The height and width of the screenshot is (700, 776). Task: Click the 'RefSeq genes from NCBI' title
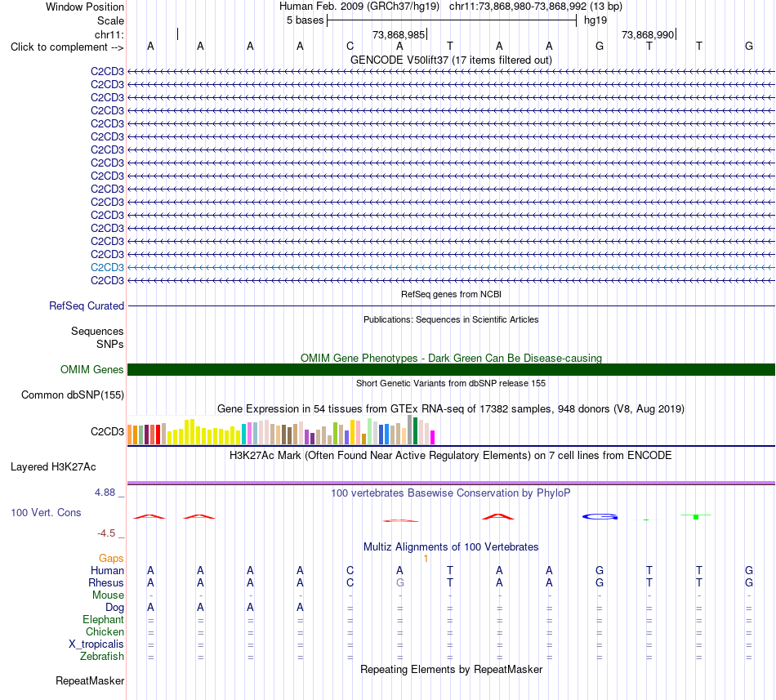pos(451,294)
